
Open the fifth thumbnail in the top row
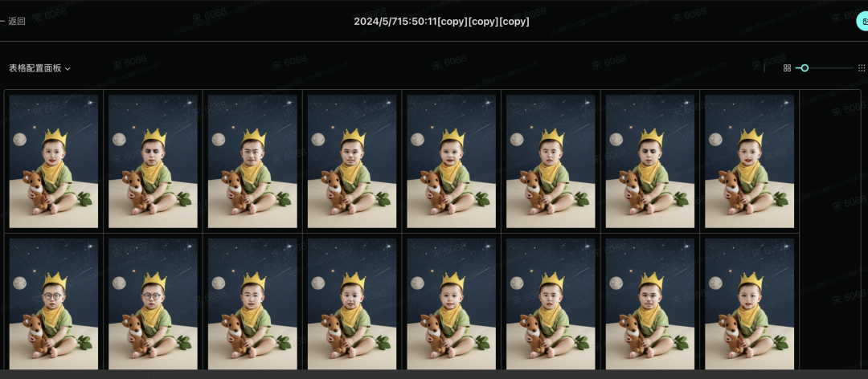pyautogui.click(x=451, y=161)
